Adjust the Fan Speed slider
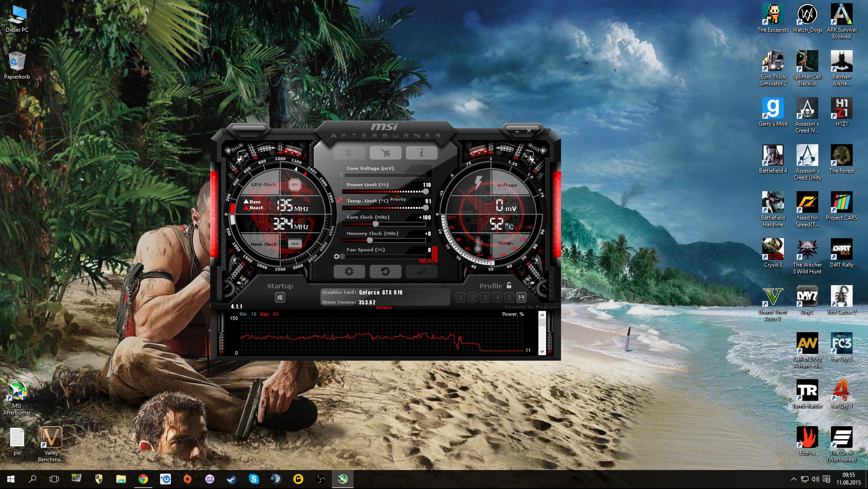 point(384,257)
